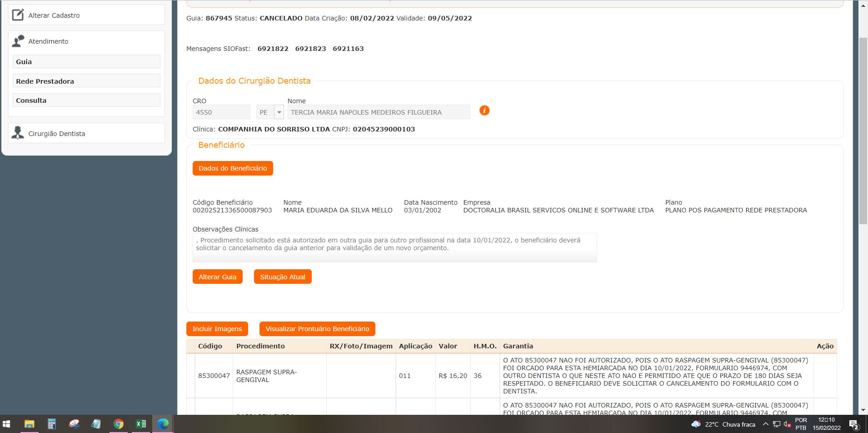
Task: Click the Incluir Imagens button
Action: [217, 329]
